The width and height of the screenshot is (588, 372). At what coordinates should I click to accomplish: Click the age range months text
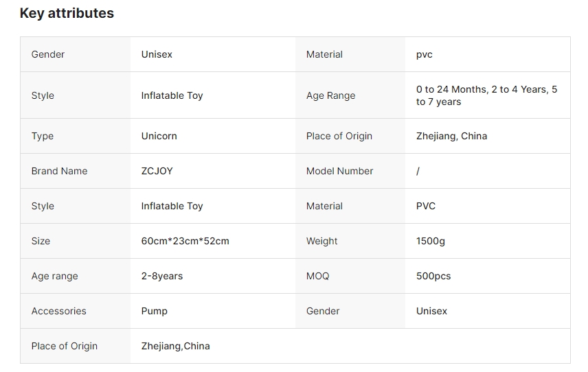[486, 95]
